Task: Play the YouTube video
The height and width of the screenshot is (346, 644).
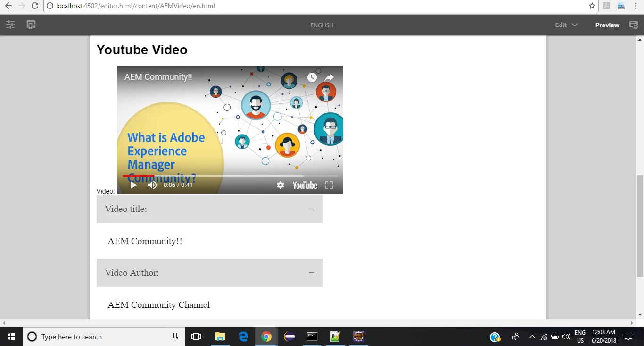Action: tap(133, 185)
